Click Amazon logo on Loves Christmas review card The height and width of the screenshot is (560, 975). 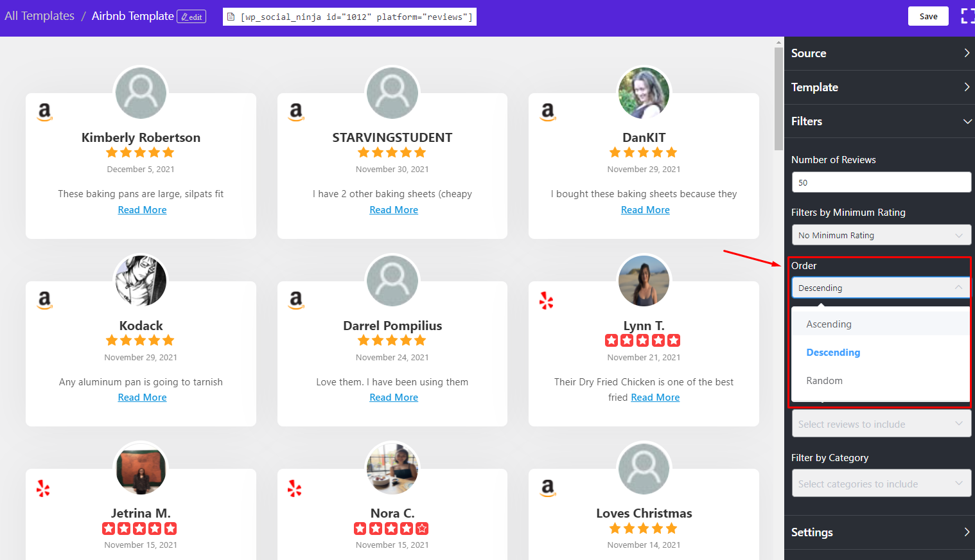click(x=547, y=488)
